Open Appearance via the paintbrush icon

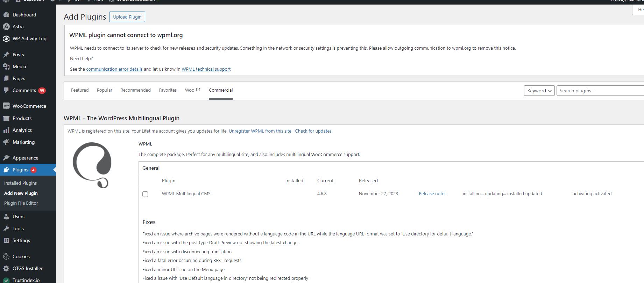(6, 158)
